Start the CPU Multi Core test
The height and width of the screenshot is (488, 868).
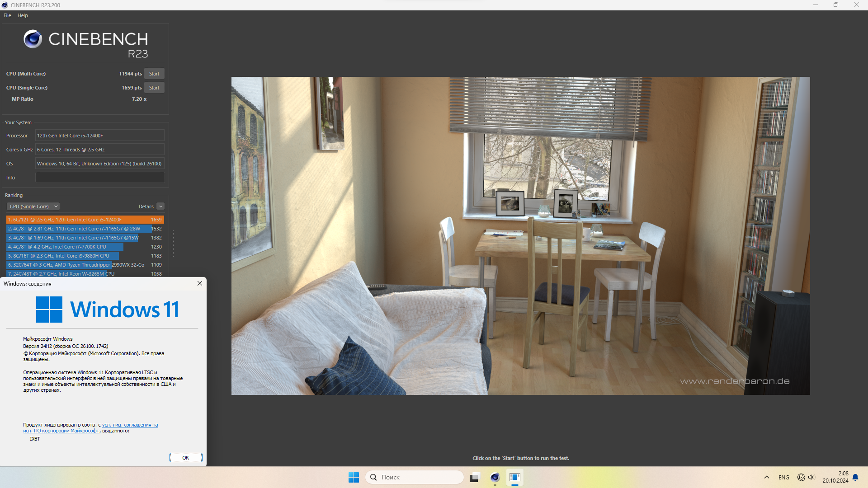tap(154, 74)
